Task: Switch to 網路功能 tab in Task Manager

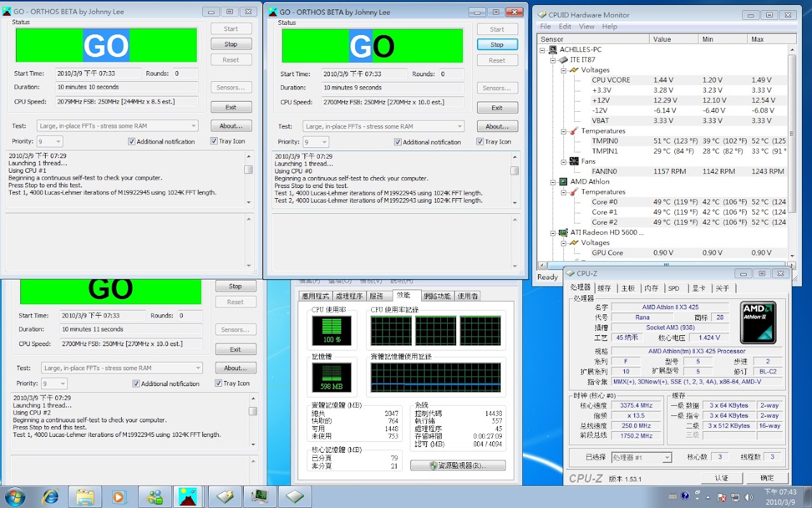Action: pyautogui.click(x=437, y=296)
